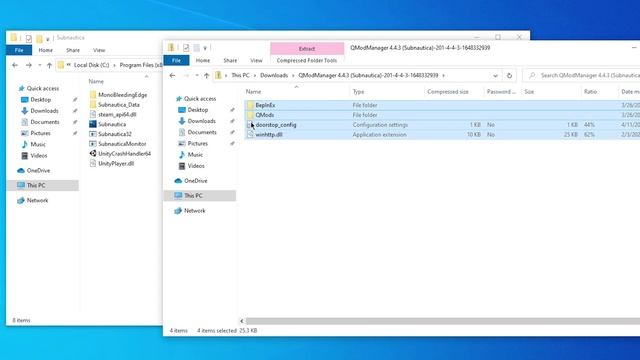640x360 pixels.
Task: Switch to Home tab in QModManager window
Action: tap(203, 60)
